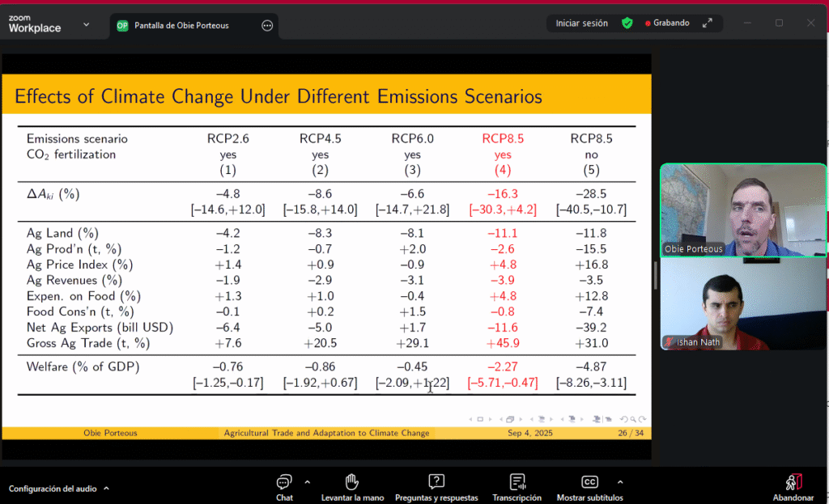This screenshot has height=504, width=829.
Task: Expand the Chat options chevron
Action: [x=307, y=481]
